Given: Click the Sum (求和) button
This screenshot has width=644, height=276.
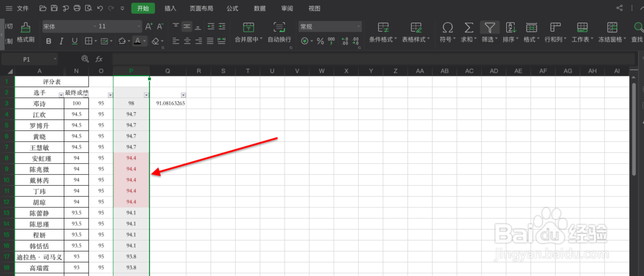Looking at the screenshot, I should [468, 33].
